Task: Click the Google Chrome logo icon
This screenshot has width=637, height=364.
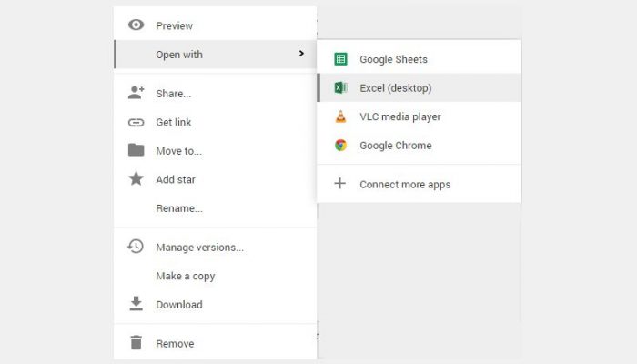Action: [340, 145]
